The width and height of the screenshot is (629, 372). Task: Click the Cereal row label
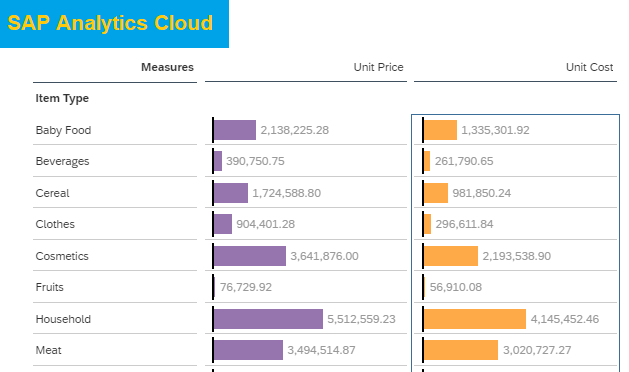53,193
